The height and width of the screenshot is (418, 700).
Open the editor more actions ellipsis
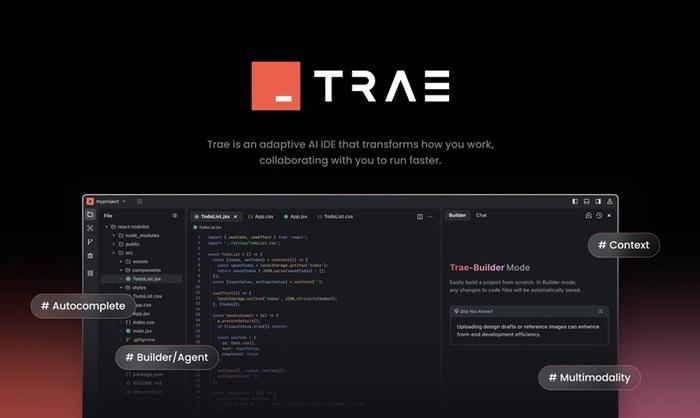[432, 215]
